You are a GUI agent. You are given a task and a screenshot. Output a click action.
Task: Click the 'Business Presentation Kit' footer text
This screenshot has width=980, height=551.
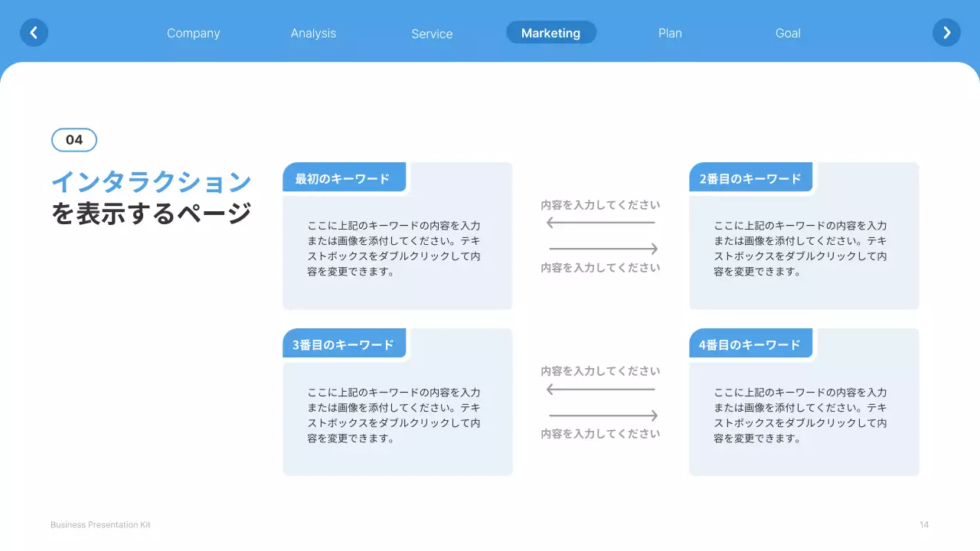pyautogui.click(x=100, y=524)
